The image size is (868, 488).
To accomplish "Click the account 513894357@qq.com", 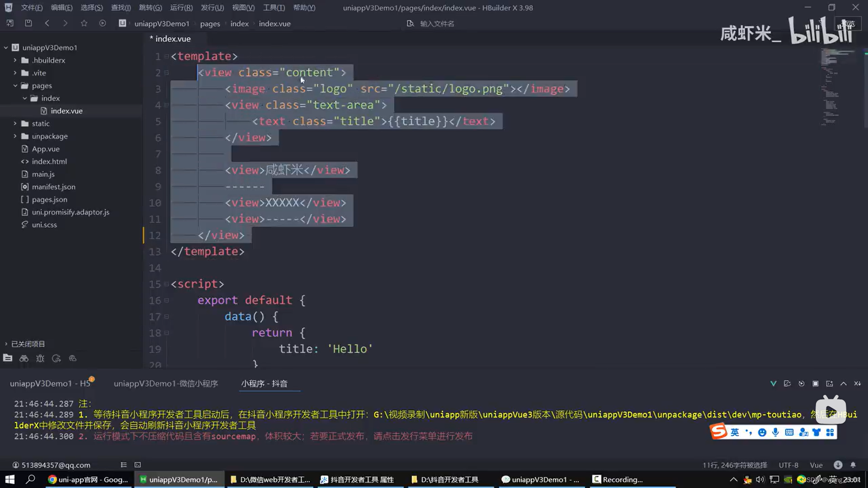I will 51,465.
